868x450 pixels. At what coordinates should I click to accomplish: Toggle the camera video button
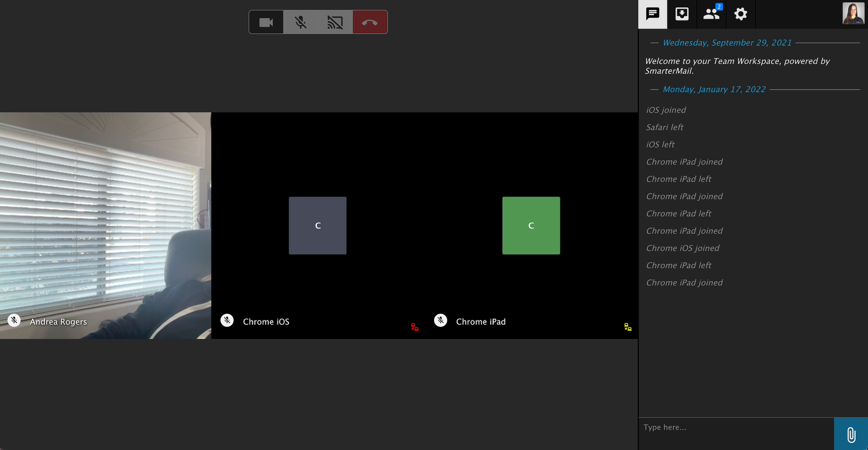[266, 22]
